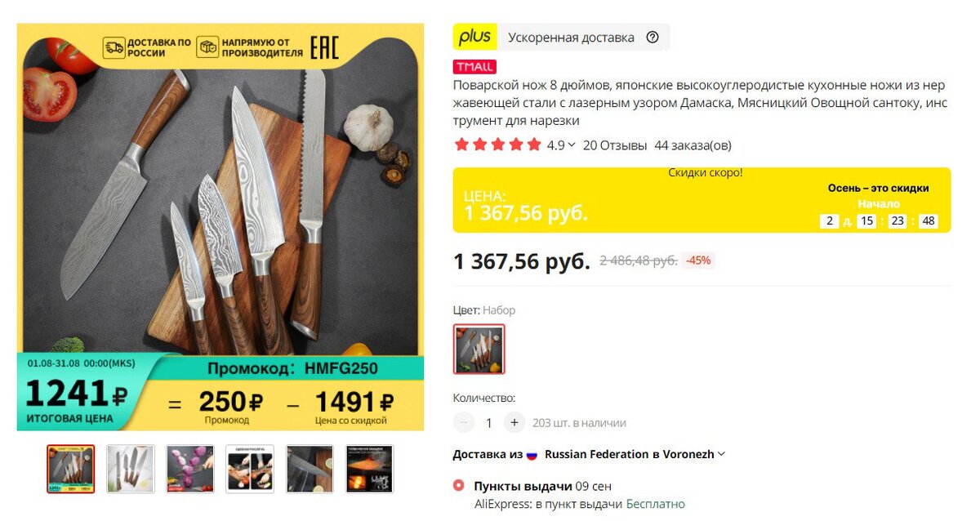View the fifth thumbnail of blade closeup
980x521 pixels.
(310, 469)
